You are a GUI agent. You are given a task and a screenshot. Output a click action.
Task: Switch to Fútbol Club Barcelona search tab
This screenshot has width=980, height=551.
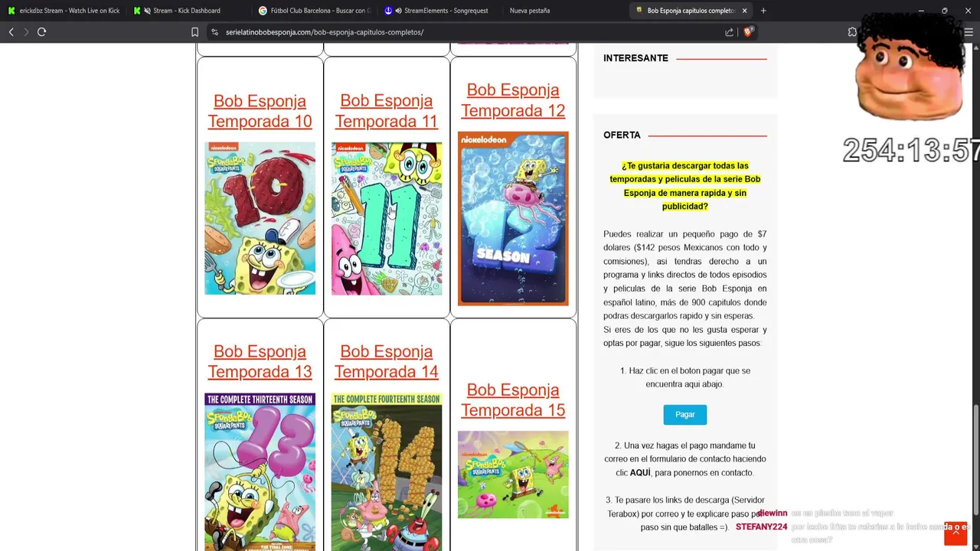[315, 11]
